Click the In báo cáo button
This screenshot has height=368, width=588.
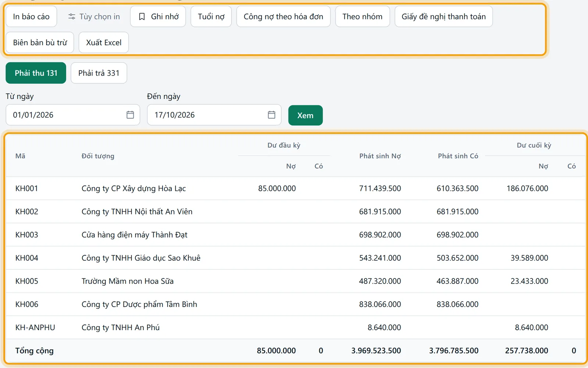(31, 17)
